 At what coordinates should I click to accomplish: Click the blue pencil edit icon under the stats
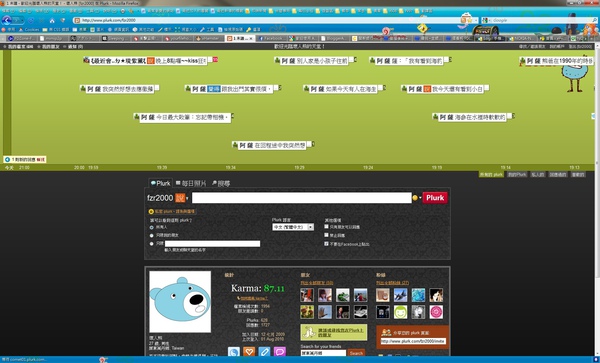click(264, 352)
